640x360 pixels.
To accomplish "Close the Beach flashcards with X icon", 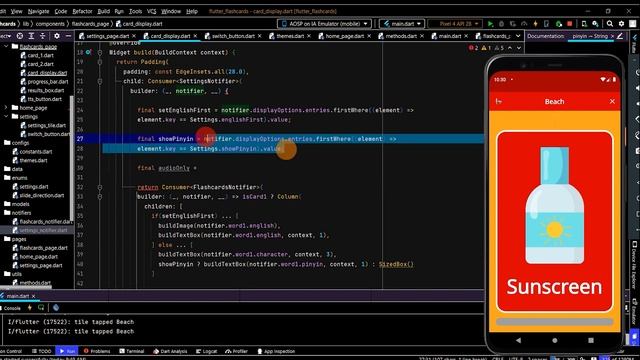I will tap(612, 101).
